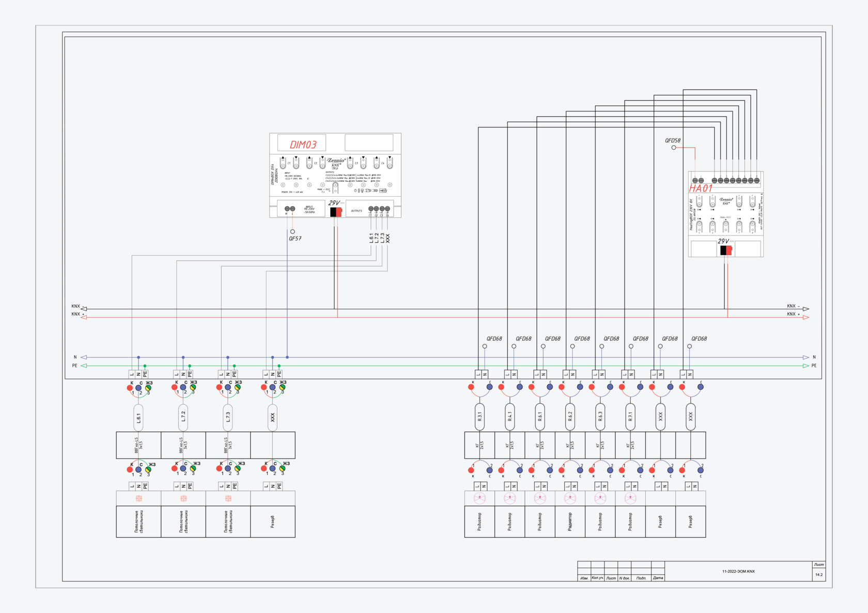868x613 pixels.
Task: Click the red K terminal above R.3.1 tag
Action: point(471,387)
